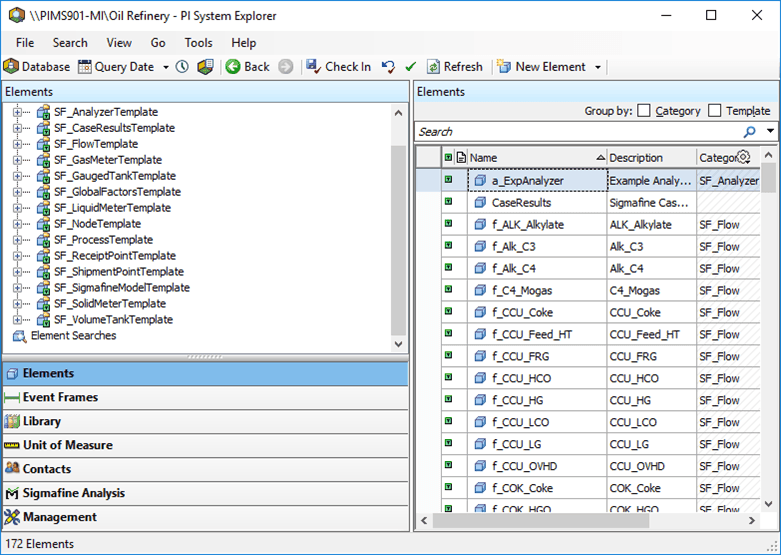Select the Elements navigator section
Image resolution: width=781 pixels, height=555 pixels.
[x=205, y=373]
